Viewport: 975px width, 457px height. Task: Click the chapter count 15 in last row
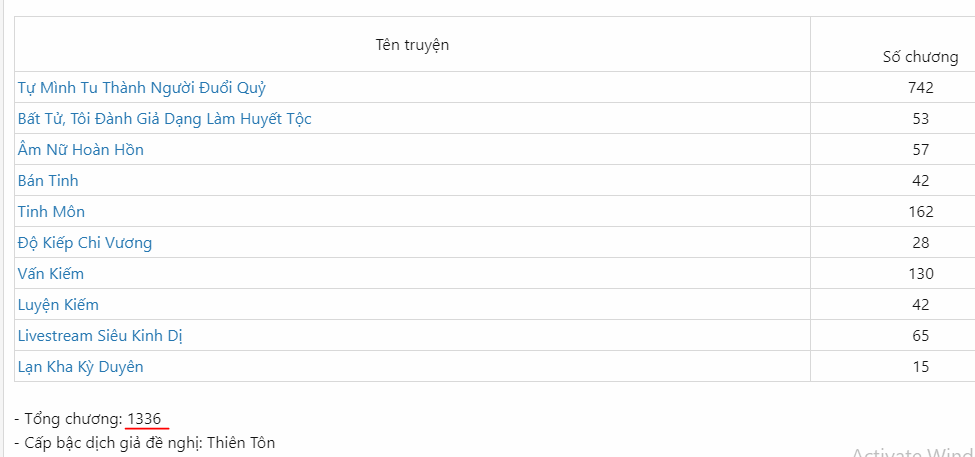920,367
